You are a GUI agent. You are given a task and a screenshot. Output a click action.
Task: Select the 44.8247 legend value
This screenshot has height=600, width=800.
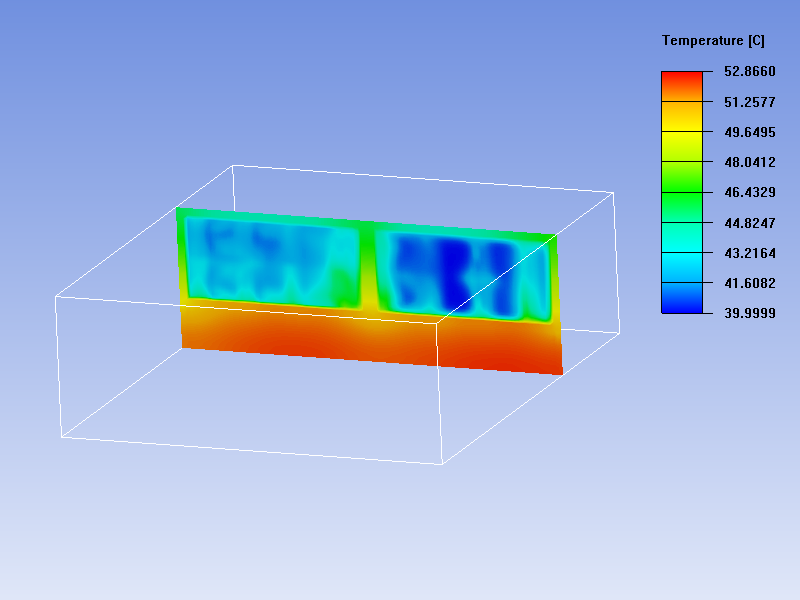pos(749,223)
